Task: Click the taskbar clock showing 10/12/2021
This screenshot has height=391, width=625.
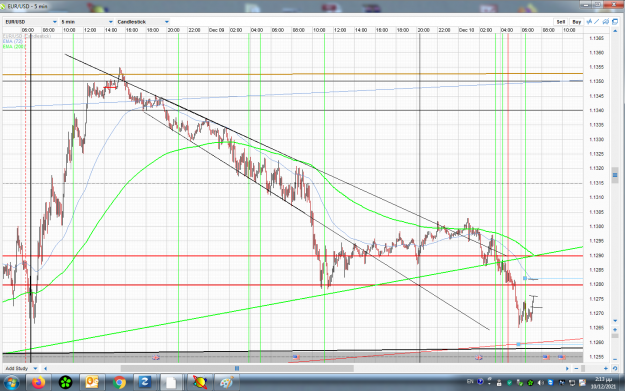Action: 603,383
